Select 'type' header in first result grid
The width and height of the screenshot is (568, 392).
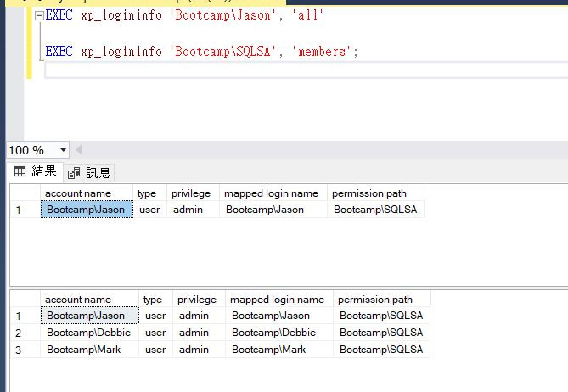point(150,193)
